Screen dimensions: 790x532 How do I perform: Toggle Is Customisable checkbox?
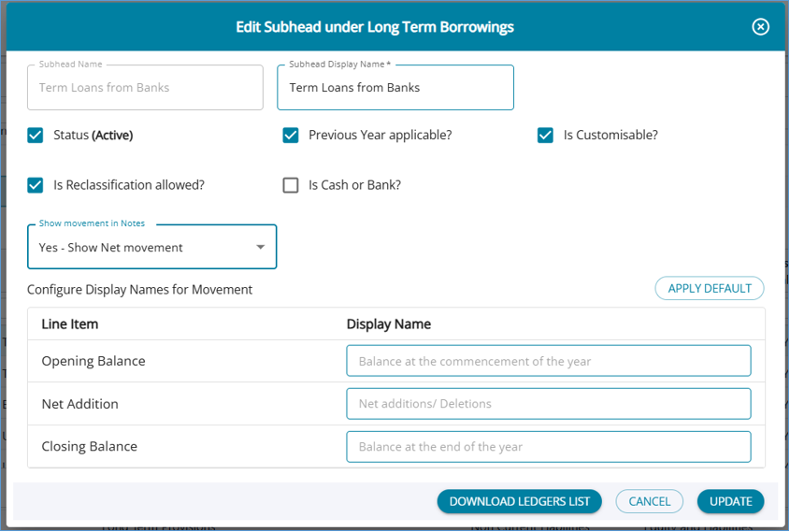click(546, 135)
